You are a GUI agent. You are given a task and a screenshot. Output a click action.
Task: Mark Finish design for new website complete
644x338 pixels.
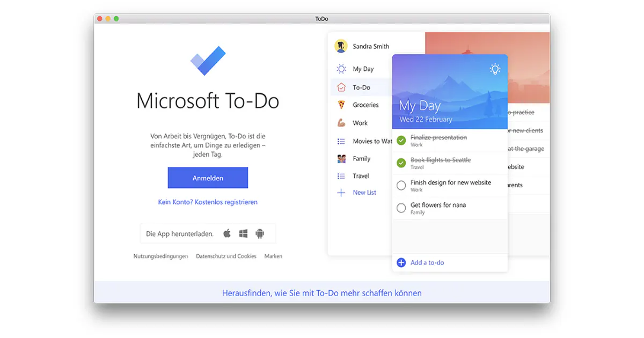coord(401,186)
